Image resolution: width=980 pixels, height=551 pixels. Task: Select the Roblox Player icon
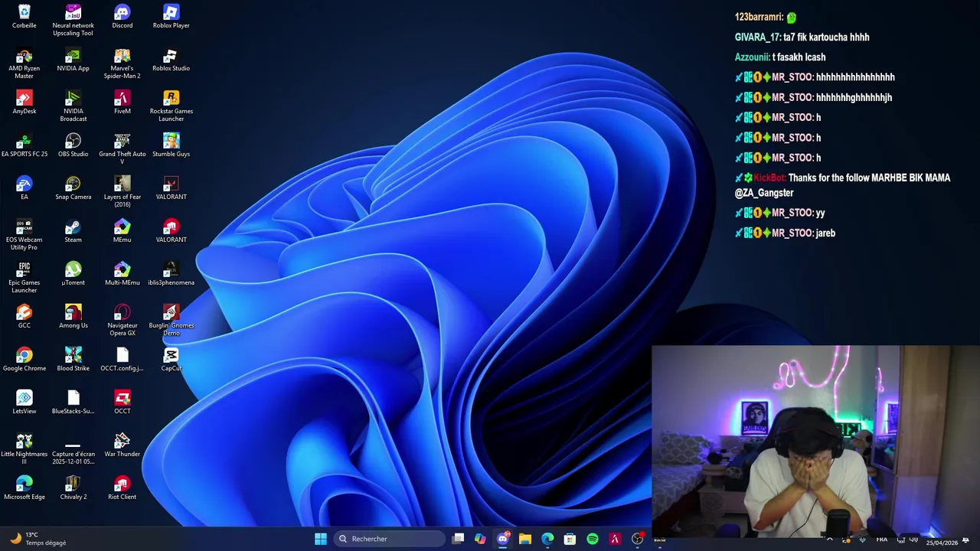click(x=171, y=17)
